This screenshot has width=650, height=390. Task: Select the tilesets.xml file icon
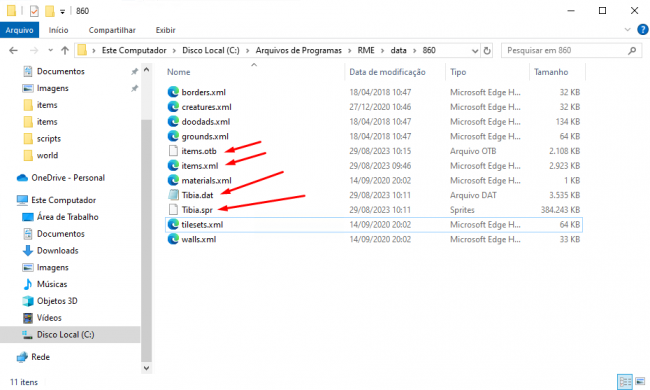click(x=173, y=224)
